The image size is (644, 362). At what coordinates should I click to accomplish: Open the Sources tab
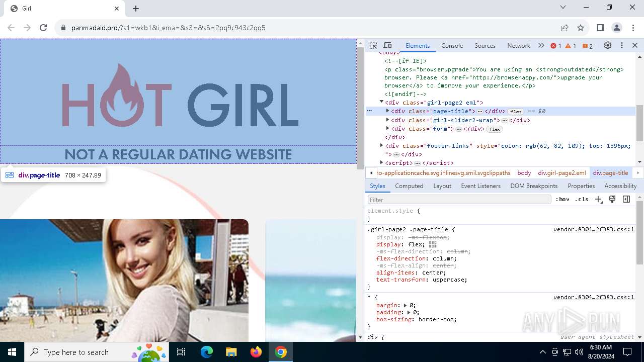(485, 46)
